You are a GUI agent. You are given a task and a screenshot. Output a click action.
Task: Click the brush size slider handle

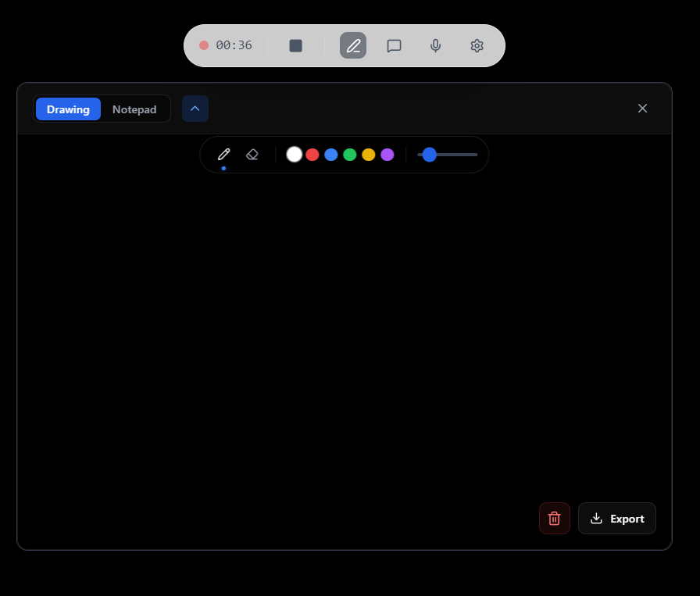430,155
